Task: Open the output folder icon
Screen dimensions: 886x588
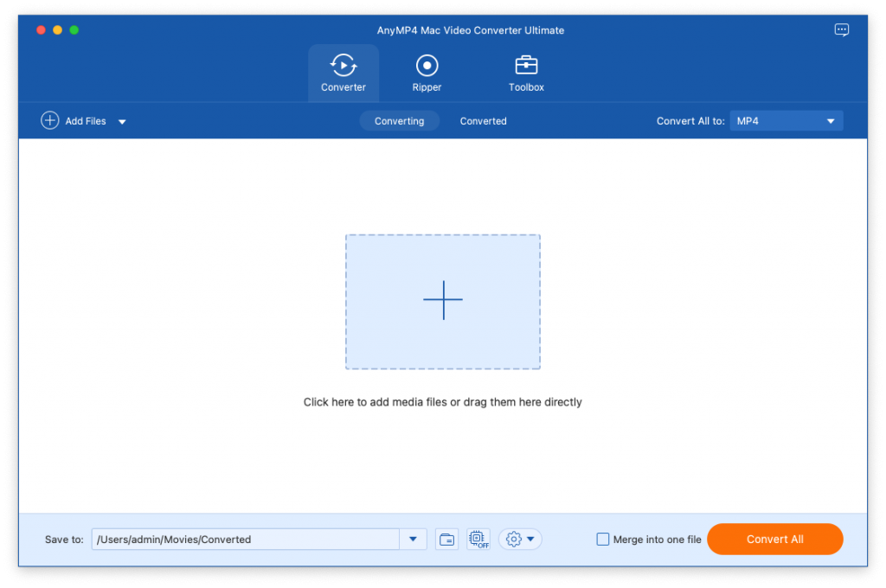Action: click(446, 540)
